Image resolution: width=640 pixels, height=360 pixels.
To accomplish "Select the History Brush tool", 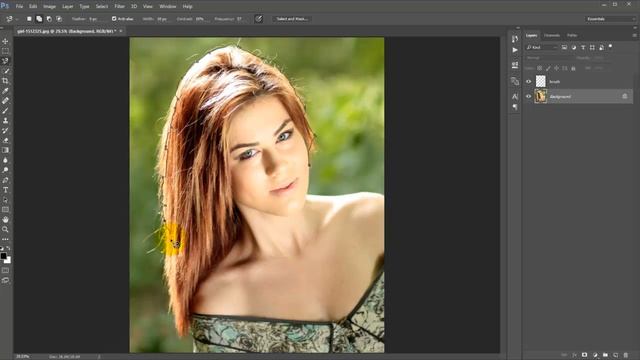I will pyautogui.click(x=5, y=130).
